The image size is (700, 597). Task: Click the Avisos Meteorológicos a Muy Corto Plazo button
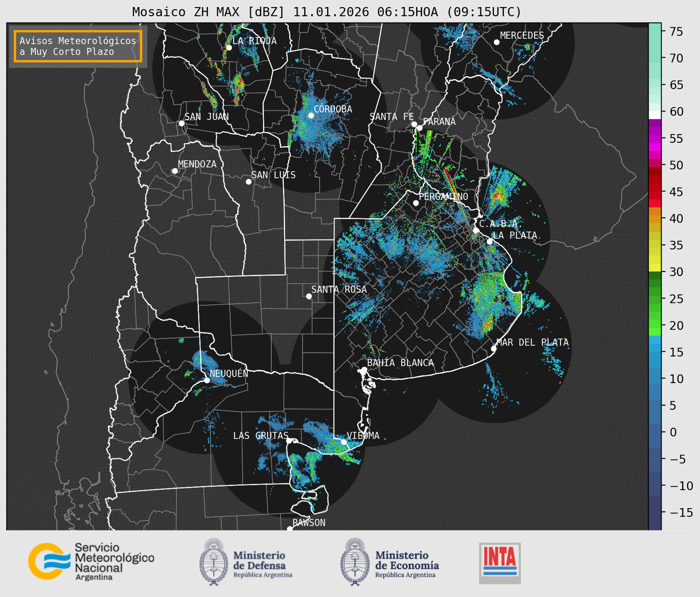coord(78,46)
